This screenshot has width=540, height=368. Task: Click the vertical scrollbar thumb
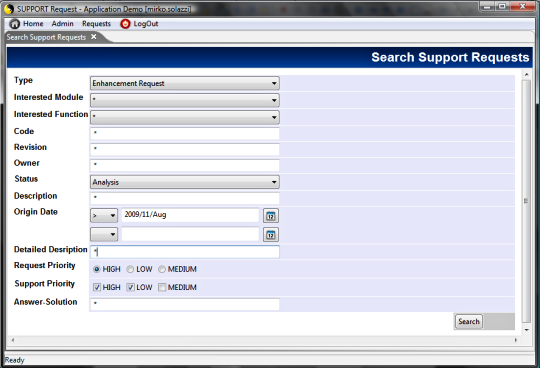click(x=527, y=201)
